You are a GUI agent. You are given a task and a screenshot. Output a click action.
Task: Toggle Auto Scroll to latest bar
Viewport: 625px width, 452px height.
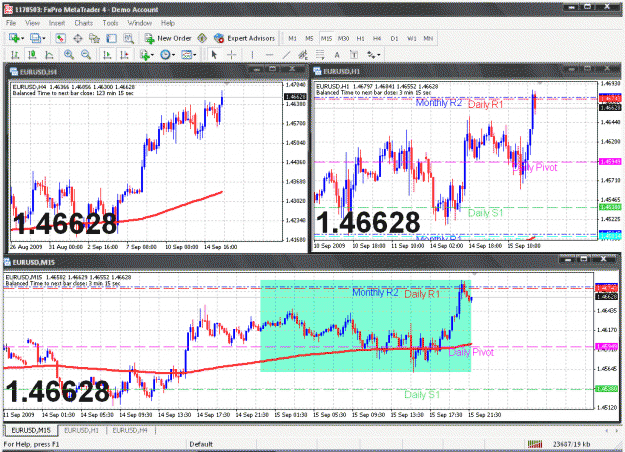pyautogui.click(x=107, y=55)
